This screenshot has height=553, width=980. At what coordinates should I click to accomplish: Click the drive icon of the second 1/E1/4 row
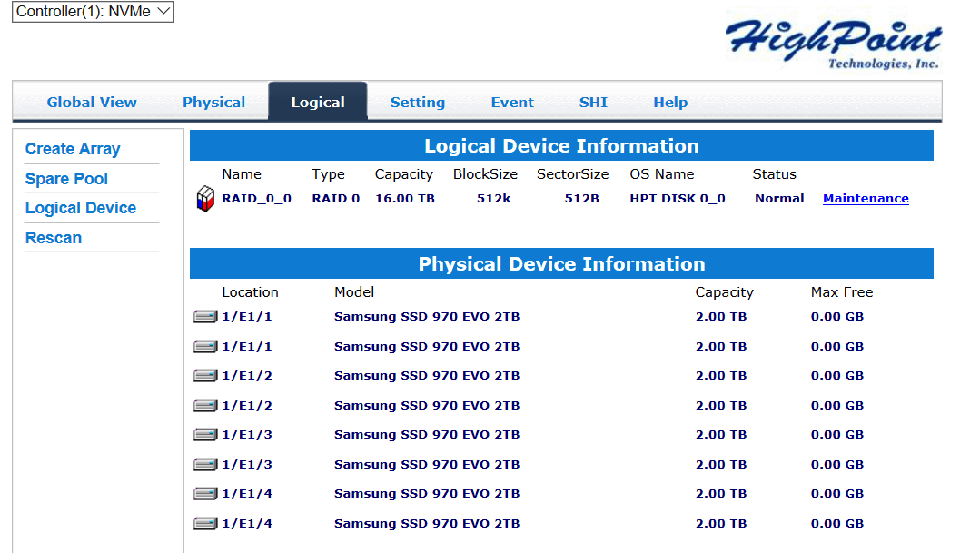(205, 524)
